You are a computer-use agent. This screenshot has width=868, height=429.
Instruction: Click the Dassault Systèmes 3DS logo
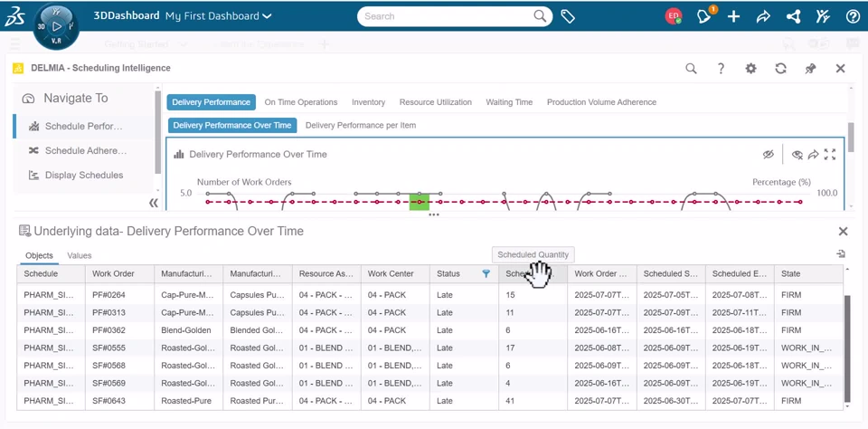(x=14, y=16)
